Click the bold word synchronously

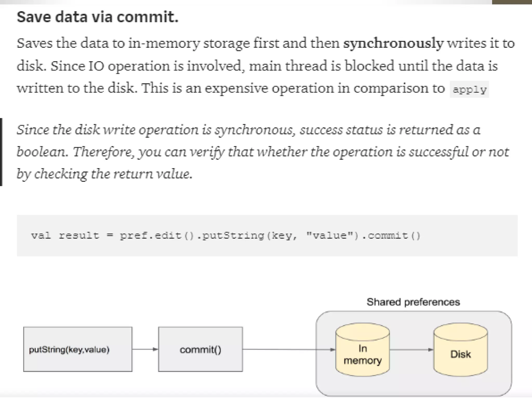[x=393, y=43]
